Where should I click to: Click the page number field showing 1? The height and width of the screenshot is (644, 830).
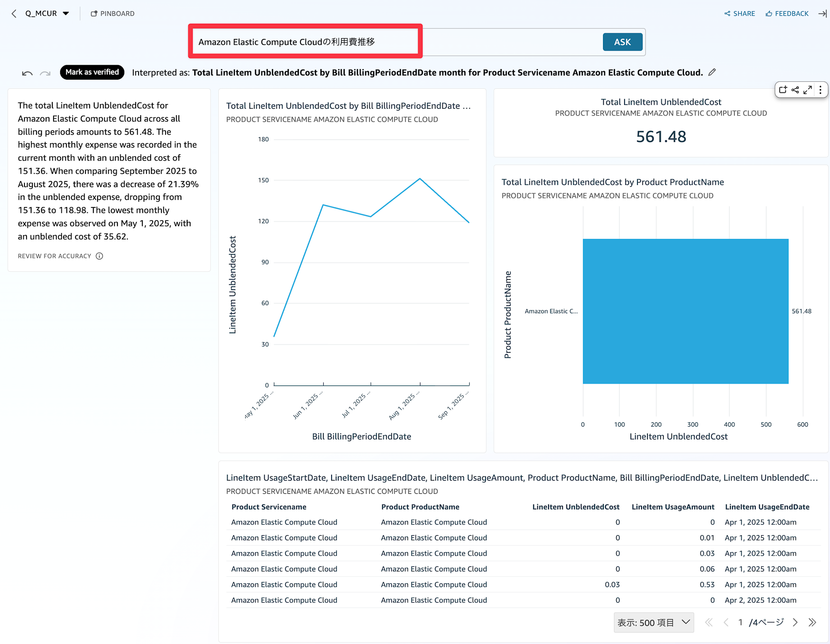click(740, 622)
